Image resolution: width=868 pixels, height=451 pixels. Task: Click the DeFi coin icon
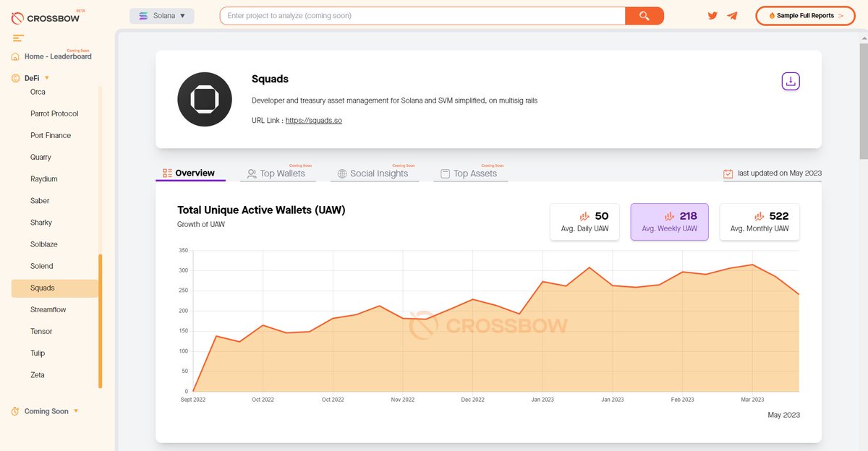pos(16,78)
